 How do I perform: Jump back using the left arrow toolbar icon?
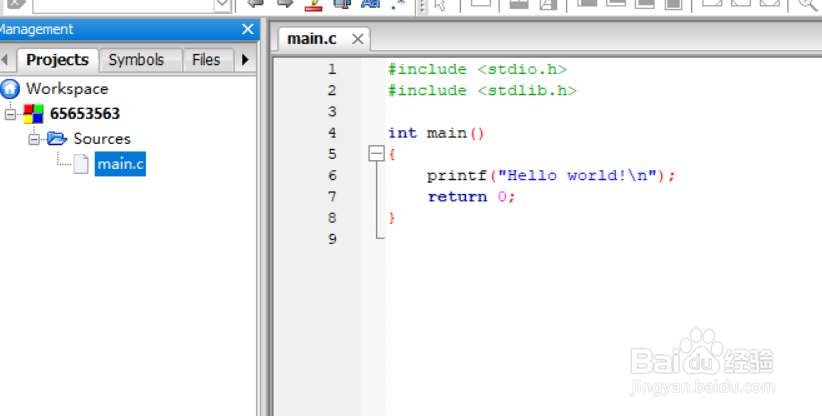[255, 4]
